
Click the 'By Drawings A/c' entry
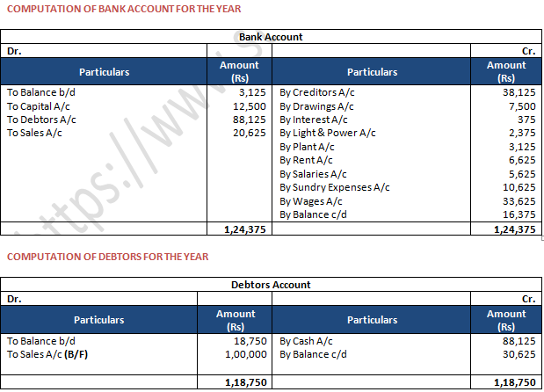[x=314, y=105]
